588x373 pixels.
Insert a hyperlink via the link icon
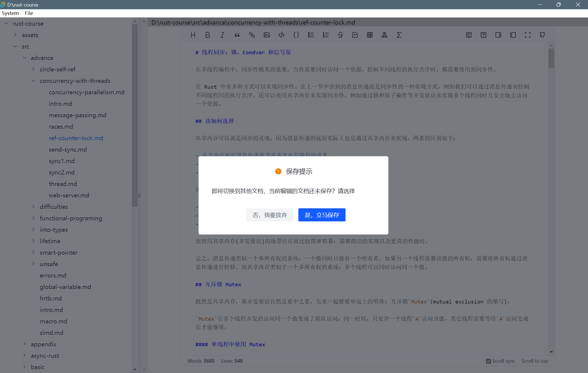[x=252, y=35]
